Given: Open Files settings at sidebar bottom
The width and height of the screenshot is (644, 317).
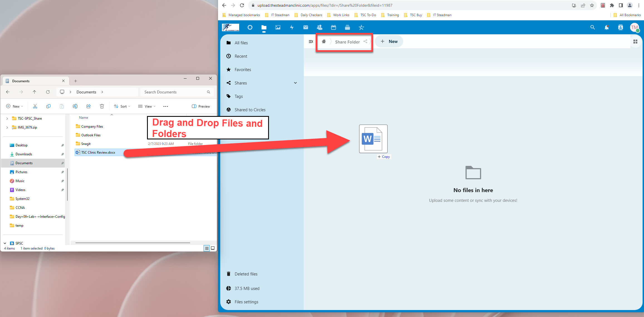Looking at the screenshot, I should pos(246,302).
